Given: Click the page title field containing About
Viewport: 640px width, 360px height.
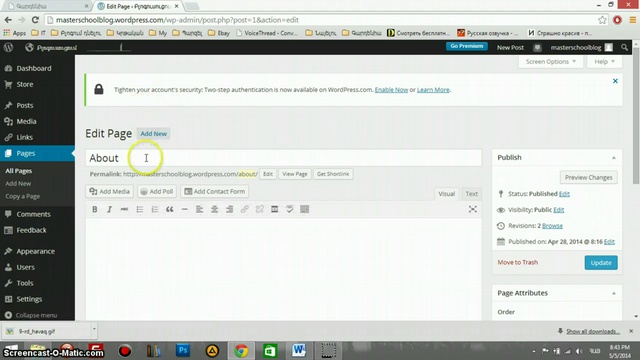Looking at the screenshot, I should pos(284,158).
